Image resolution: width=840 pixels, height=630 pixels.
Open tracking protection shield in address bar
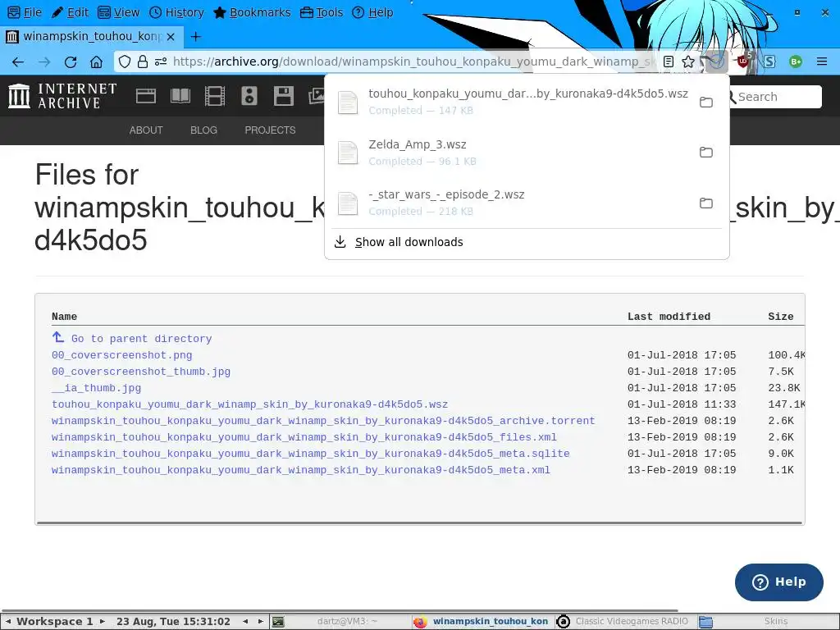(125, 62)
